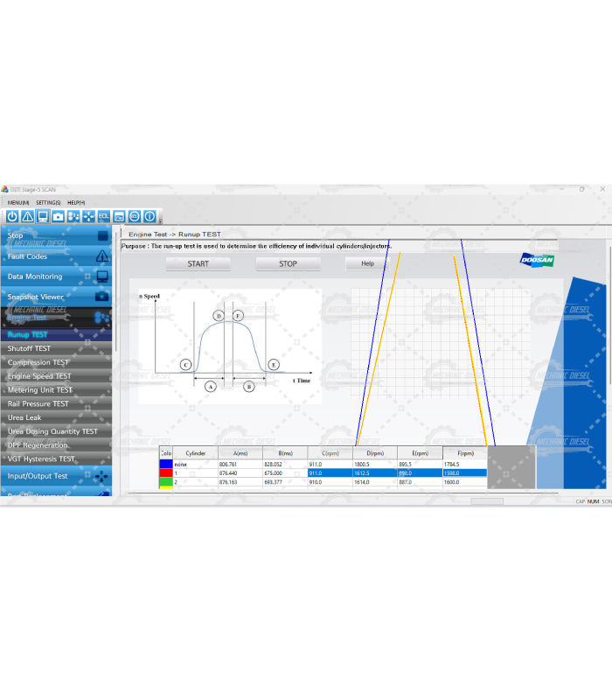Click the fault codes warning triangle toolbar icon
612x700 pixels.
27,216
